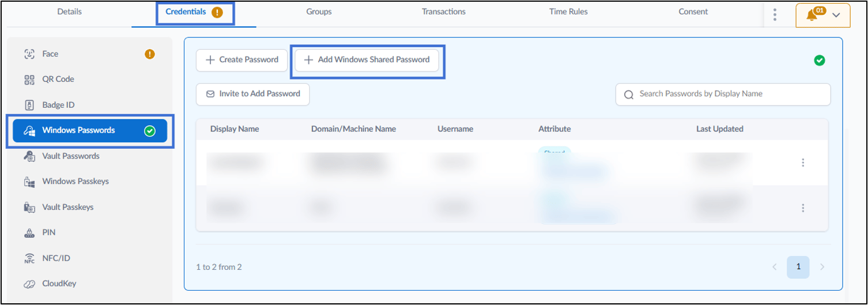Expand the notification dropdown chevron

837,16
